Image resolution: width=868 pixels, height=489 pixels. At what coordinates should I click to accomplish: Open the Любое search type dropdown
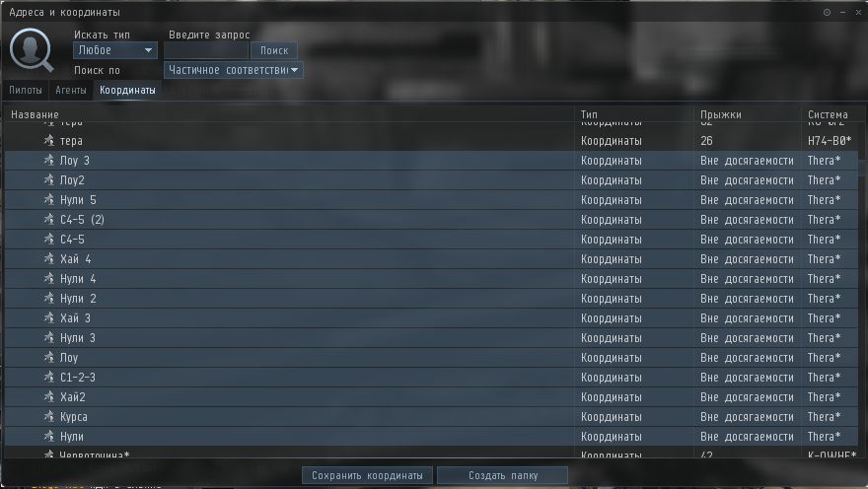coord(115,50)
